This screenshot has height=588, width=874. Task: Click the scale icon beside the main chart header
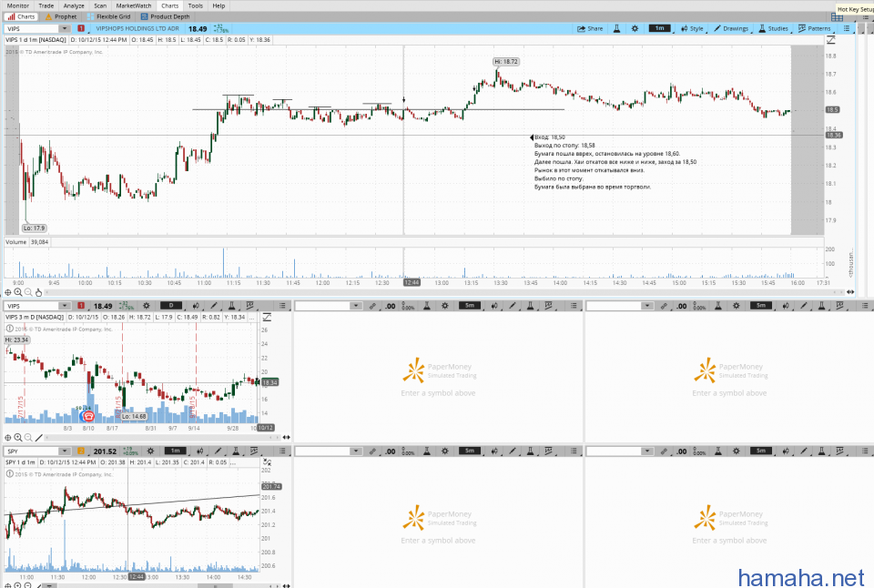[830, 39]
